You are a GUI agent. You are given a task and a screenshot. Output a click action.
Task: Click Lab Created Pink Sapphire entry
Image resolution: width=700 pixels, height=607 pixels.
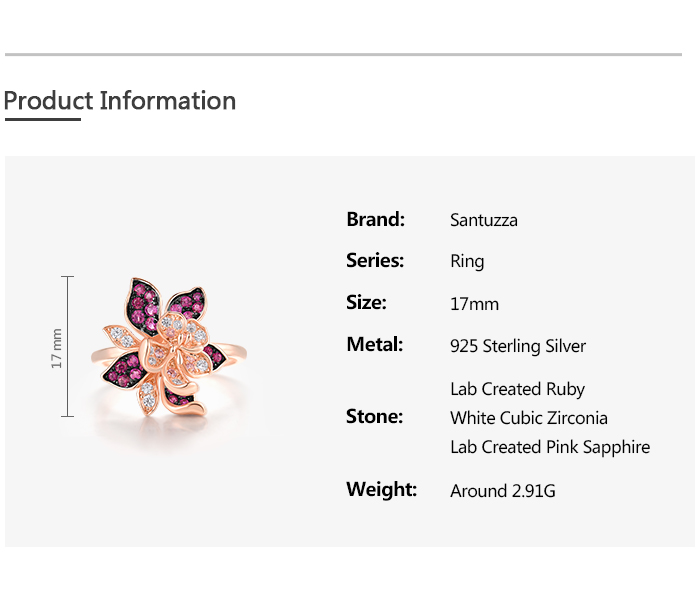550,447
